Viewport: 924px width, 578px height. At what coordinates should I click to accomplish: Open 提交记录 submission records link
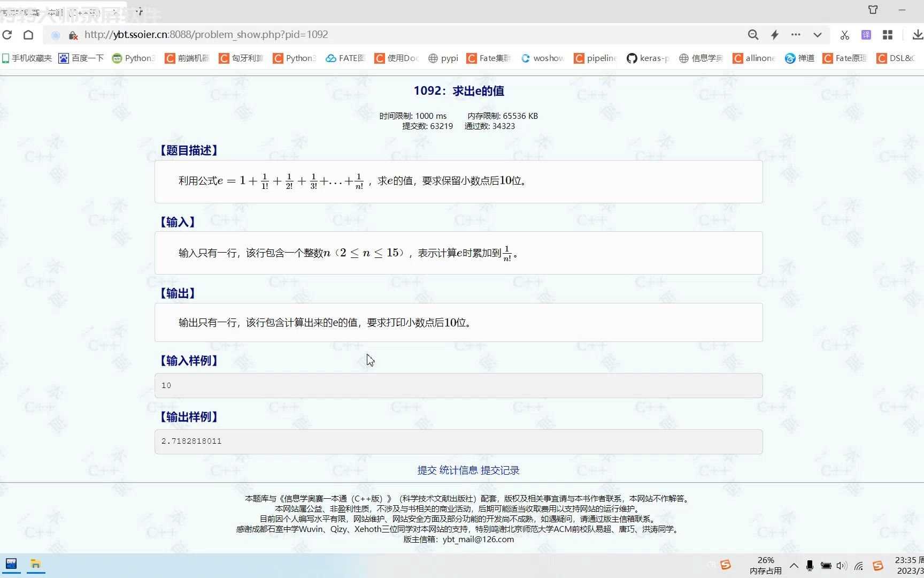pos(500,470)
